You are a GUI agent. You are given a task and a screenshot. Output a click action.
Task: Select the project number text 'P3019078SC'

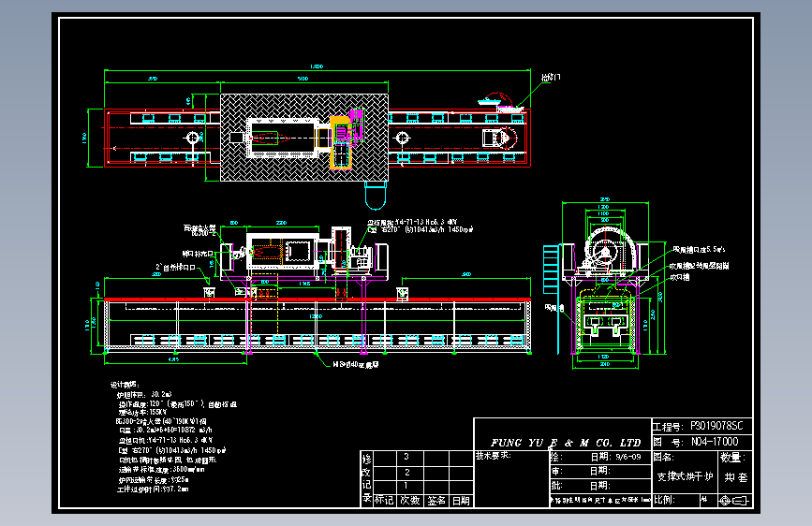point(716,426)
